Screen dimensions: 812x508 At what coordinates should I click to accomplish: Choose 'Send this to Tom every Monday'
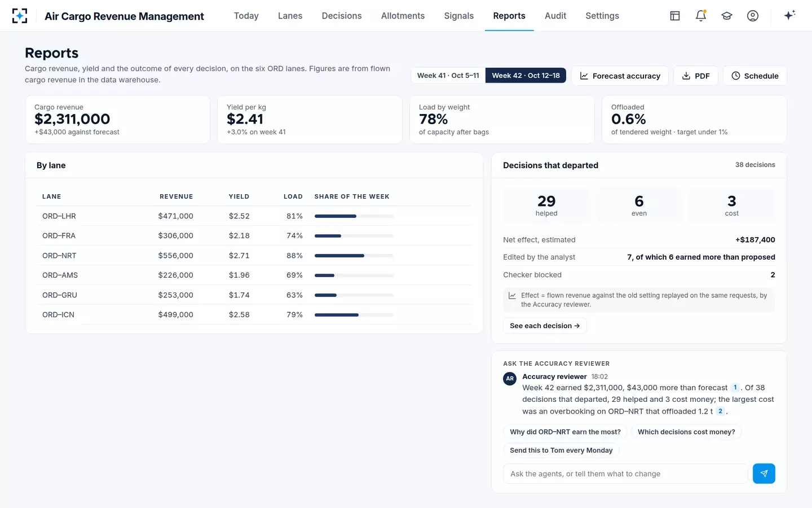[x=561, y=450]
